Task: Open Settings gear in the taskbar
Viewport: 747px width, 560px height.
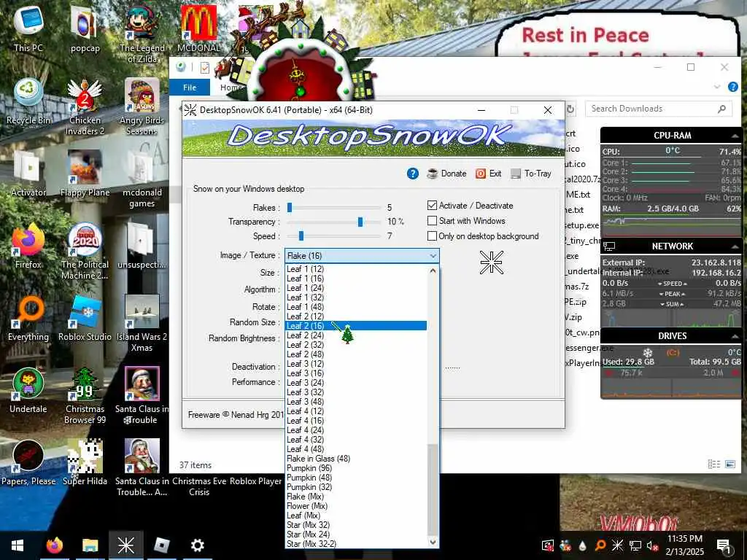Action: coord(197,545)
